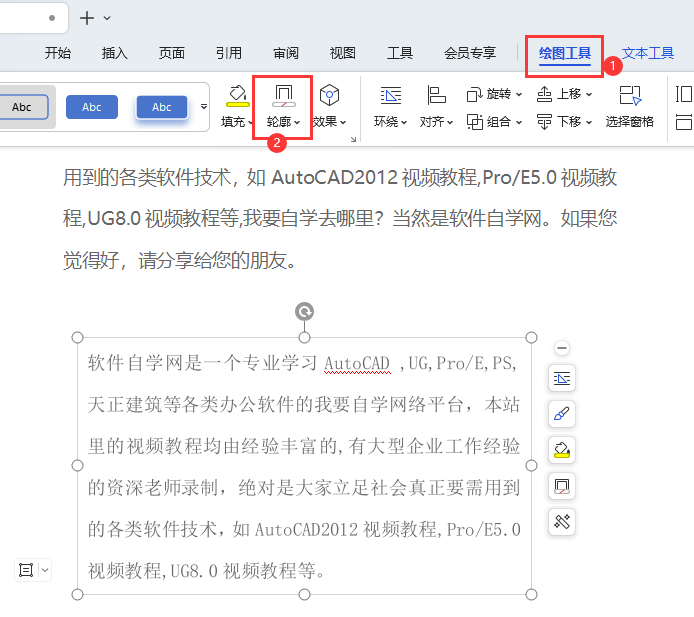
Task: Apply the shadowed blue Abc shape style
Action: [x=162, y=107]
